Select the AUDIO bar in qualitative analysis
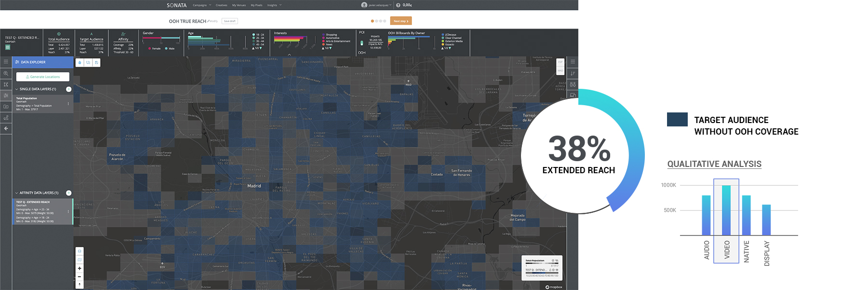This screenshot has width=868, height=290. [707, 215]
